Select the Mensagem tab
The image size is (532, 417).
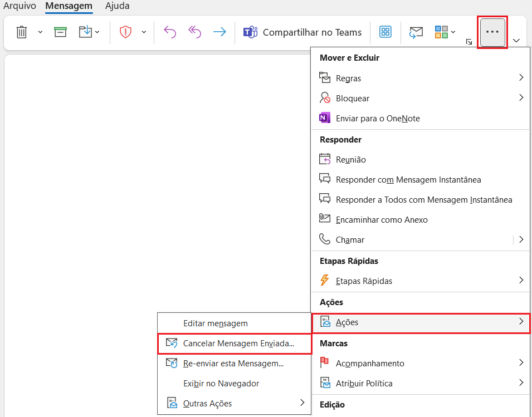pyautogui.click(x=69, y=6)
